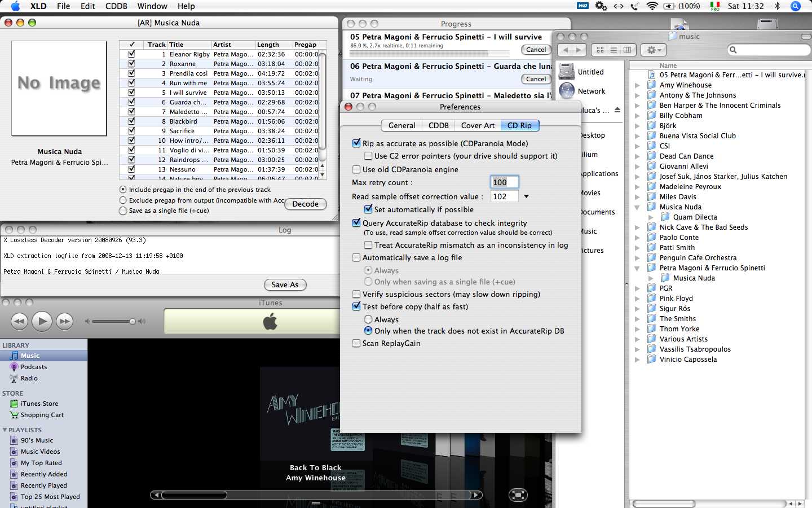
Task: Select Save as a single file (+cue)
Action: coord(123,211)
